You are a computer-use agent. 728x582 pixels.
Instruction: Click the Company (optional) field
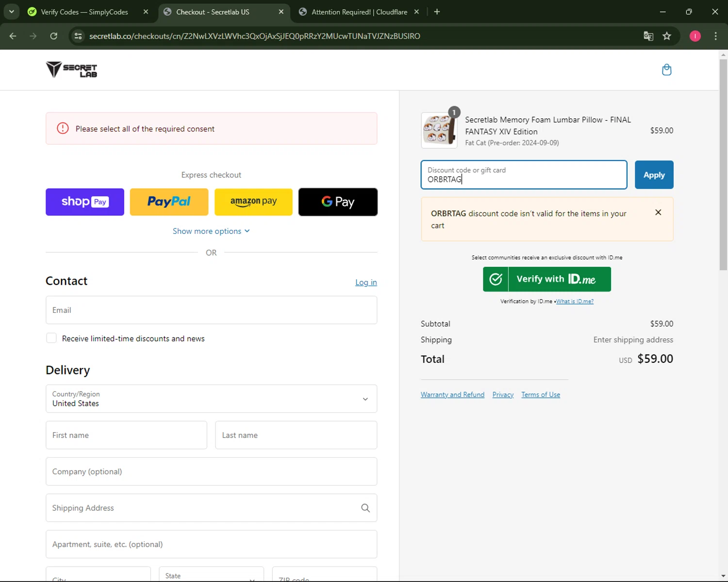(x=211, y=471)
